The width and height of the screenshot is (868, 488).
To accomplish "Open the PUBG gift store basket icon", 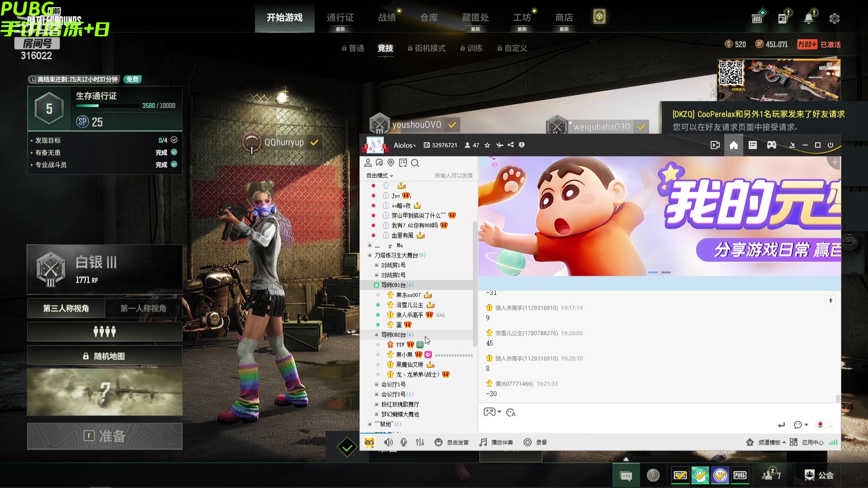I will pos(757,18).
